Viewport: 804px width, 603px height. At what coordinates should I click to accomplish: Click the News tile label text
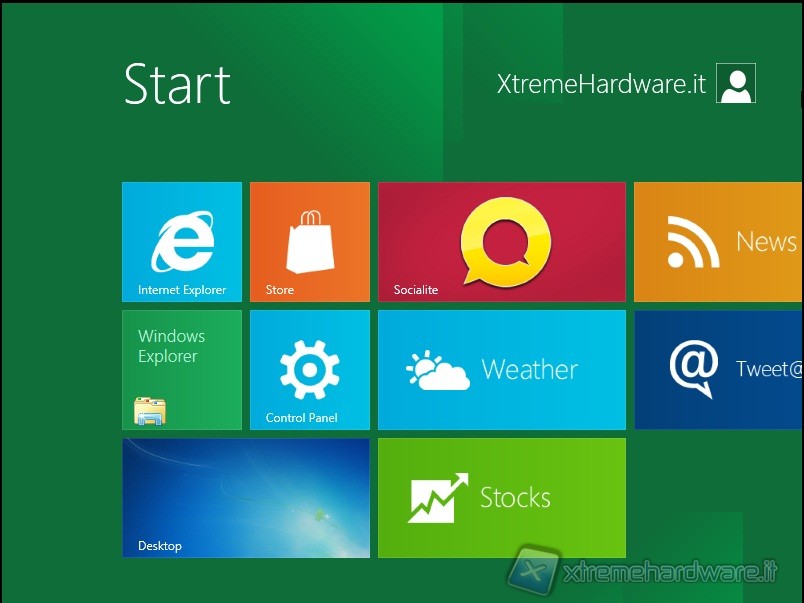click(x=766, y=242)
